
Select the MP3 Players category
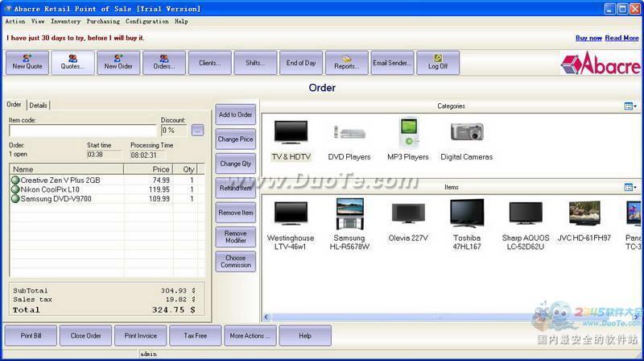pyautogui.click(x=408, y=139)
